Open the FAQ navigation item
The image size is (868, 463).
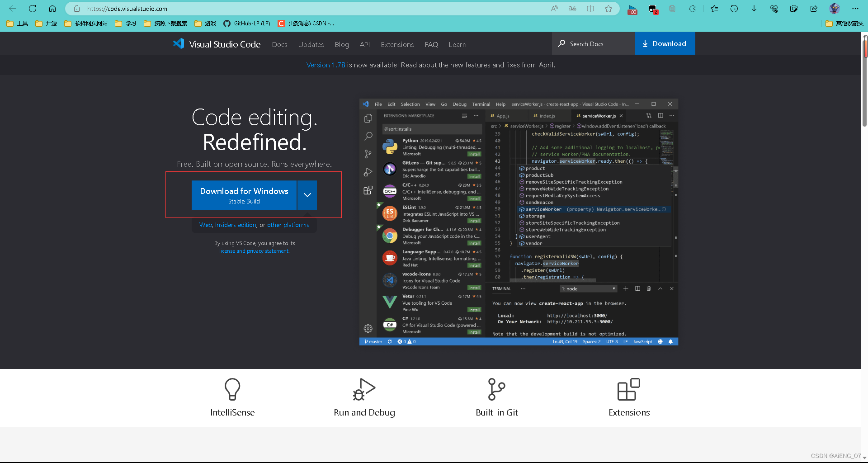431,44
